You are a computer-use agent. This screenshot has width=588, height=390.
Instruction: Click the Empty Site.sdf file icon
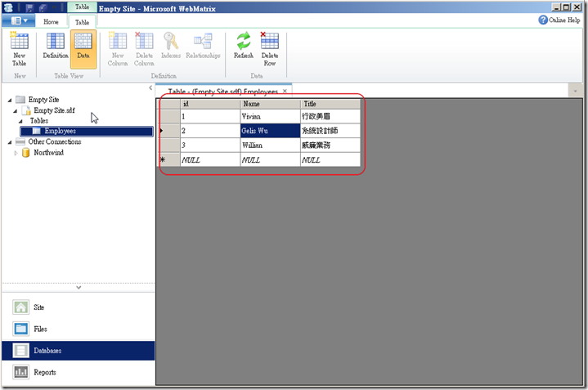[x=26, y=110]
